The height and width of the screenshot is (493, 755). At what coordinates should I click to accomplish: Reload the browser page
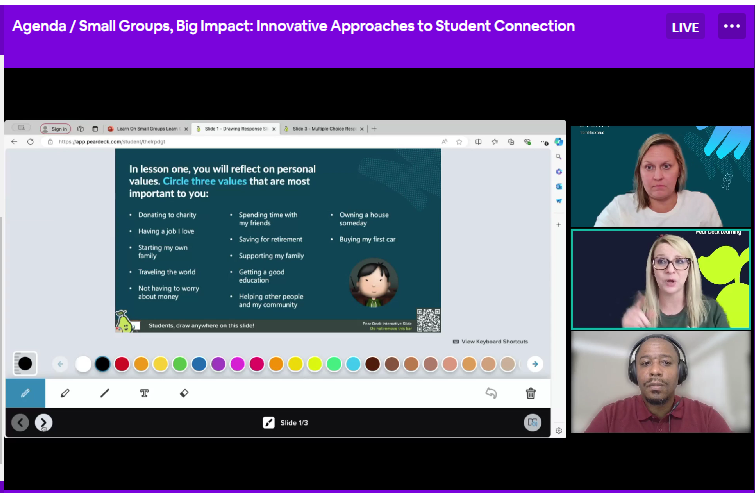pos(30,142)
